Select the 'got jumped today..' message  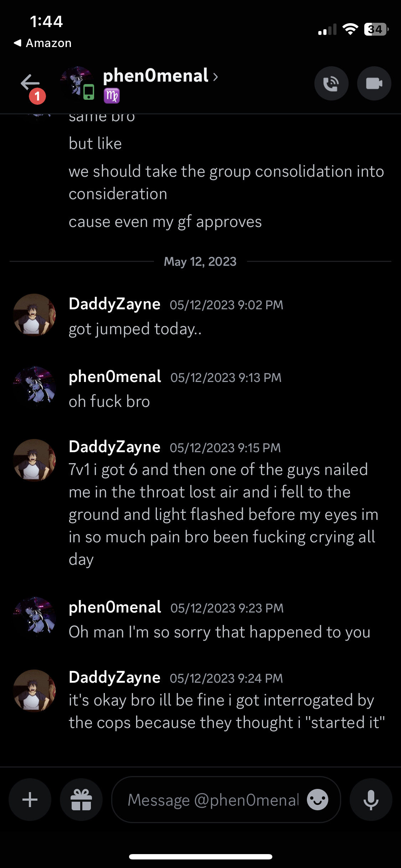click(135, 329)
